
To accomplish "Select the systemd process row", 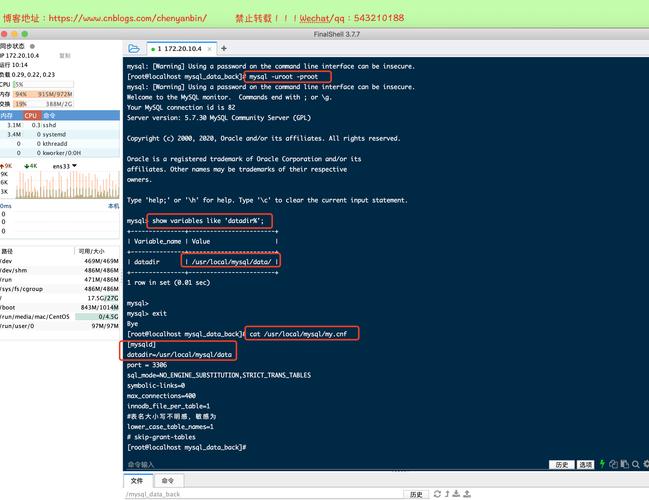I will coord(60,135).
